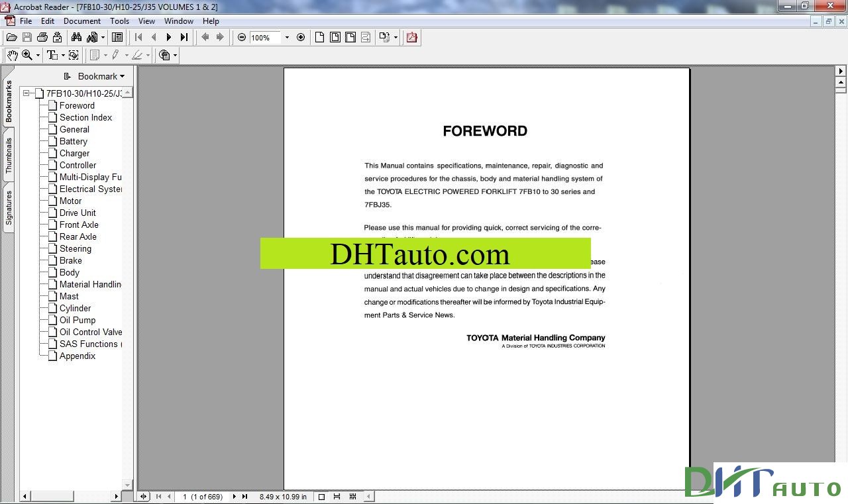Open the zoom percentage dropdown arrow
848x504 pixels.
coord(287,37)
